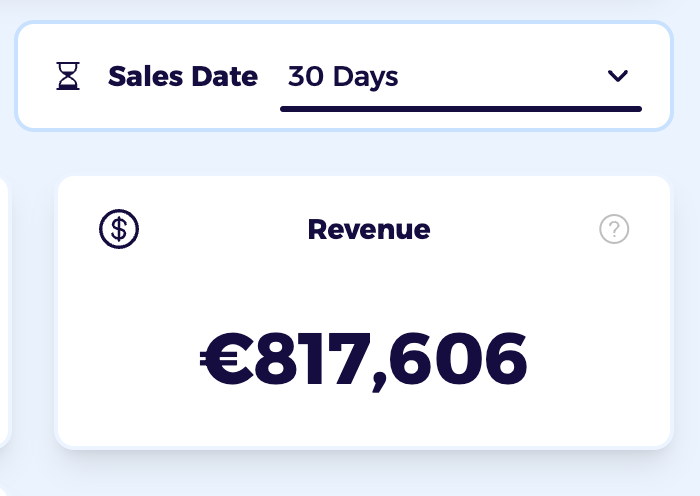Click the "Sales Date" label
700x496 pixels.
tap(183, 76)
